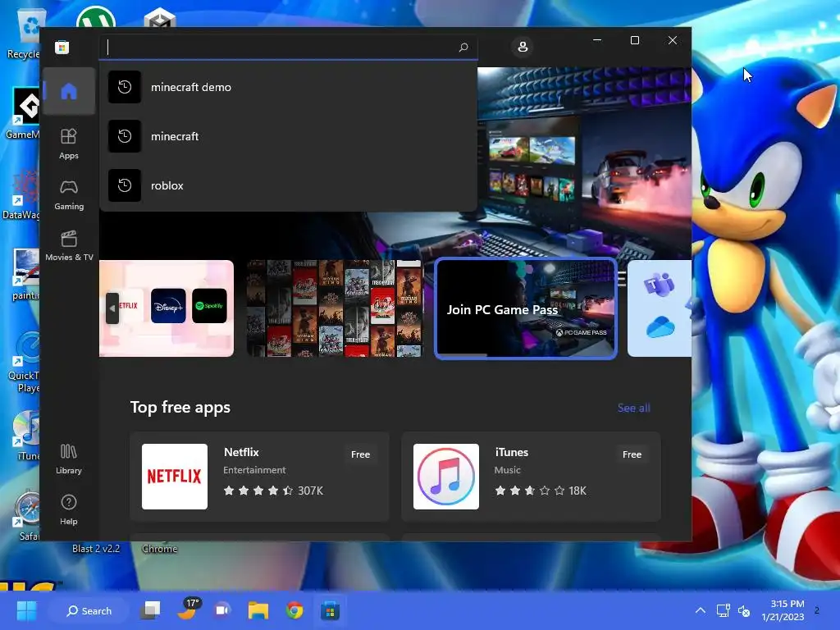
Task: Click Microsoft Store taskbar icon
Action: point(330,610)
